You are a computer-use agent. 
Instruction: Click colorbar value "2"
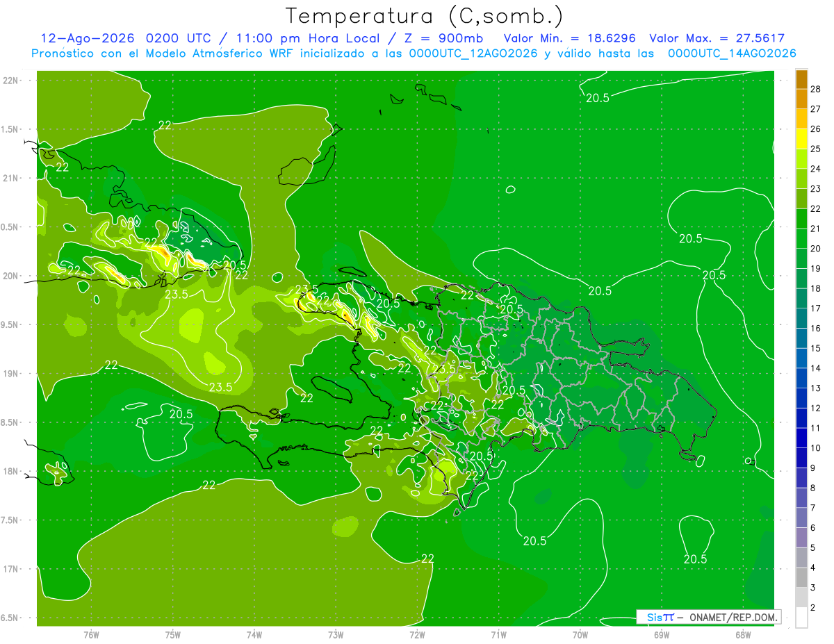812,608
